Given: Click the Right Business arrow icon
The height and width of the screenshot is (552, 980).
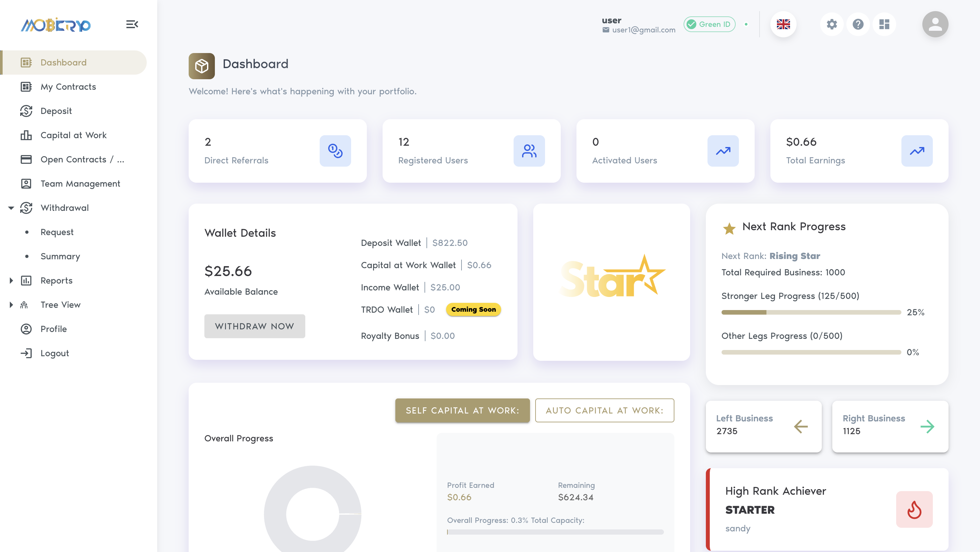Looking at the screenshot, I should (x=927, y=427).
